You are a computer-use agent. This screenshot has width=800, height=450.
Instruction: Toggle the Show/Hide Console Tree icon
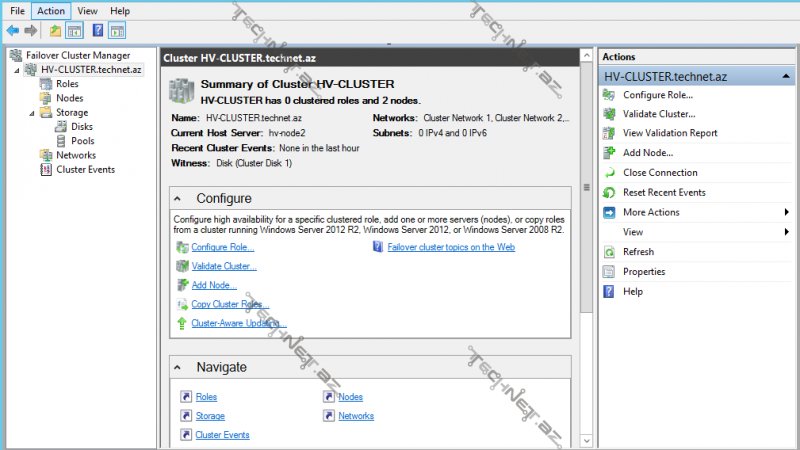pos(74,31)
